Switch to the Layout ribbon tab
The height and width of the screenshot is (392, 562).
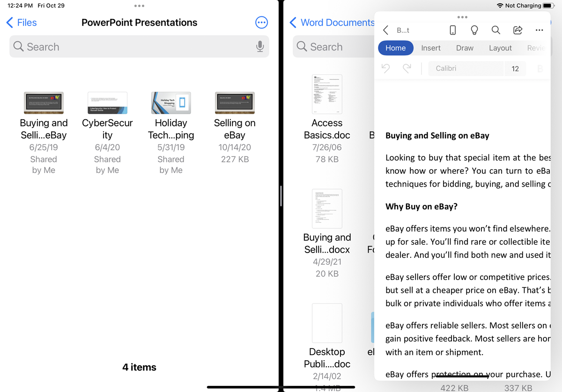point(500,48)
